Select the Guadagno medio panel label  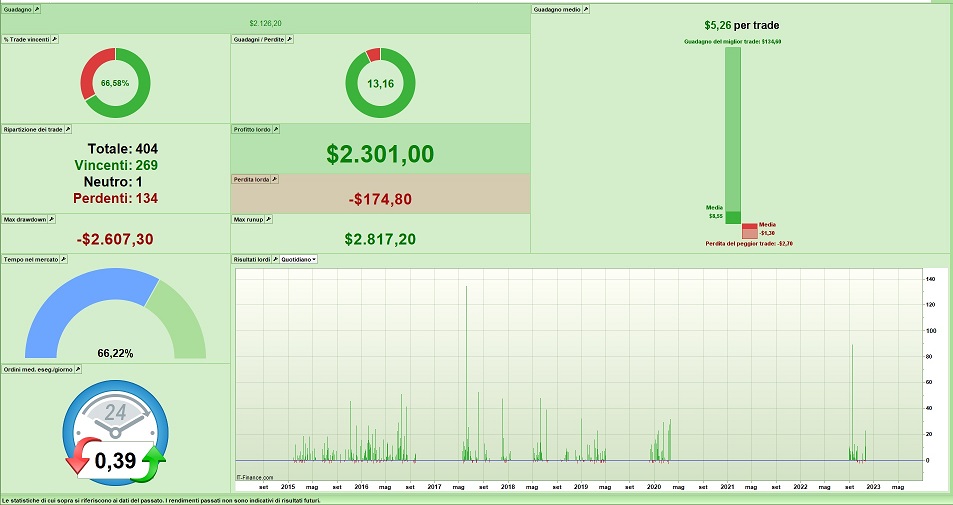[557, 10]
